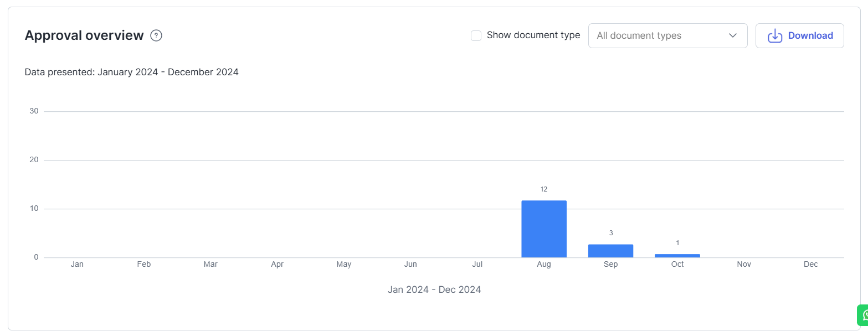This screenshot has height=336, width=868.
Task: Click the Nov month label
Action: 744,265
